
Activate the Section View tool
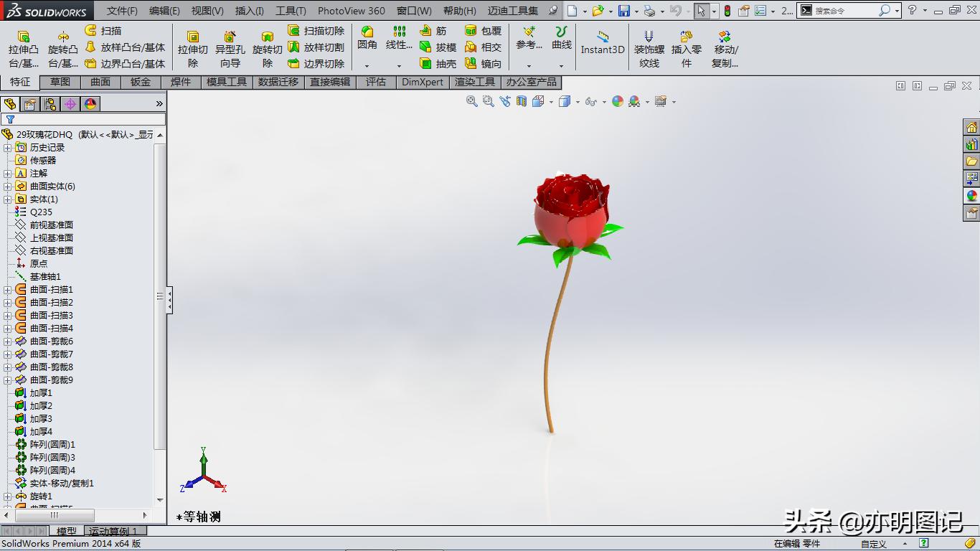(520, 101)
